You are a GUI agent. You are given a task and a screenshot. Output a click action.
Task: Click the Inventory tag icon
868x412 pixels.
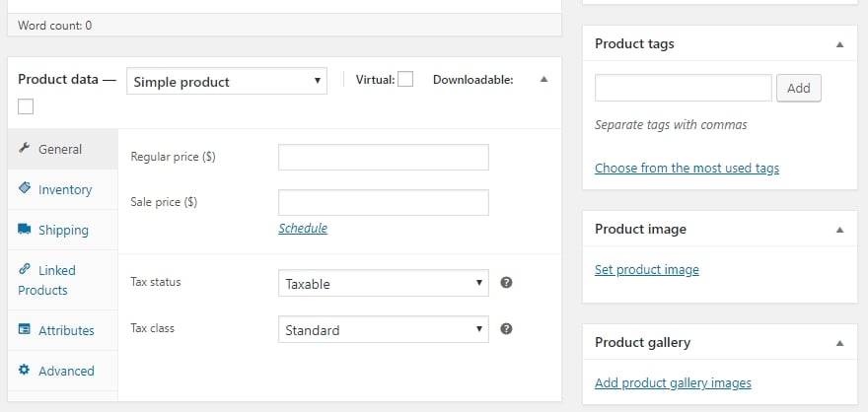pyautogui.click(x=25, y=188)
